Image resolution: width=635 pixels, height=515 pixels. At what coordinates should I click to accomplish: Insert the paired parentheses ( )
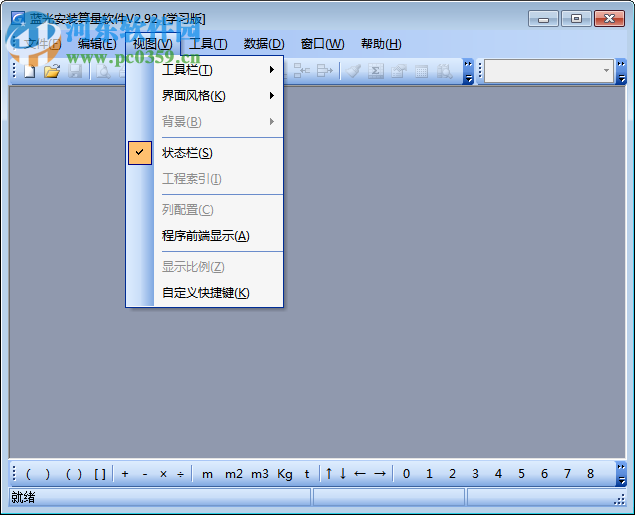(x=74, y=474)
